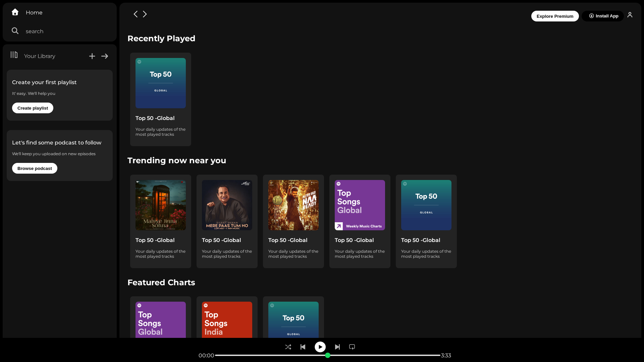Skip to the previous track
644x362 pixels.
tap(303, 347)
